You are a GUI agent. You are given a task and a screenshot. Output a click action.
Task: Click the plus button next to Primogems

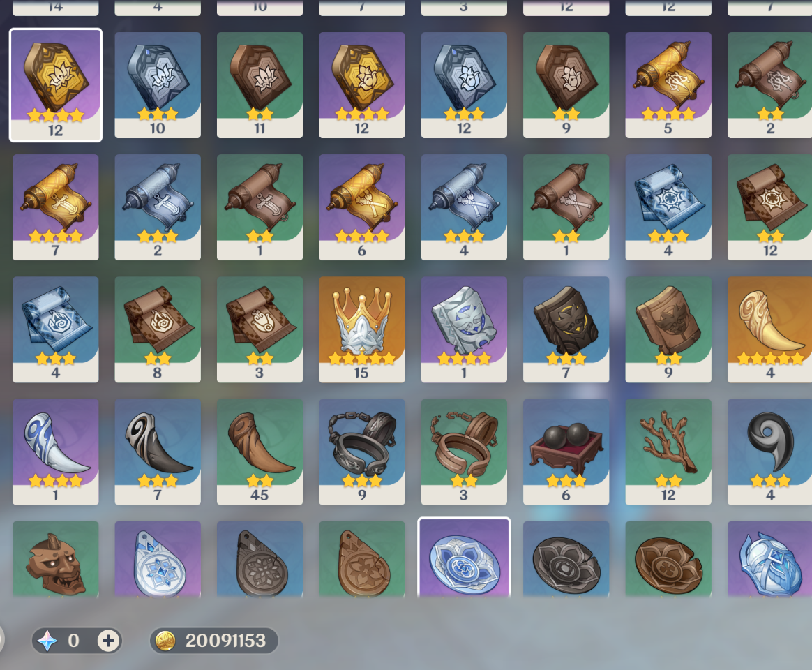pos(108,641)
